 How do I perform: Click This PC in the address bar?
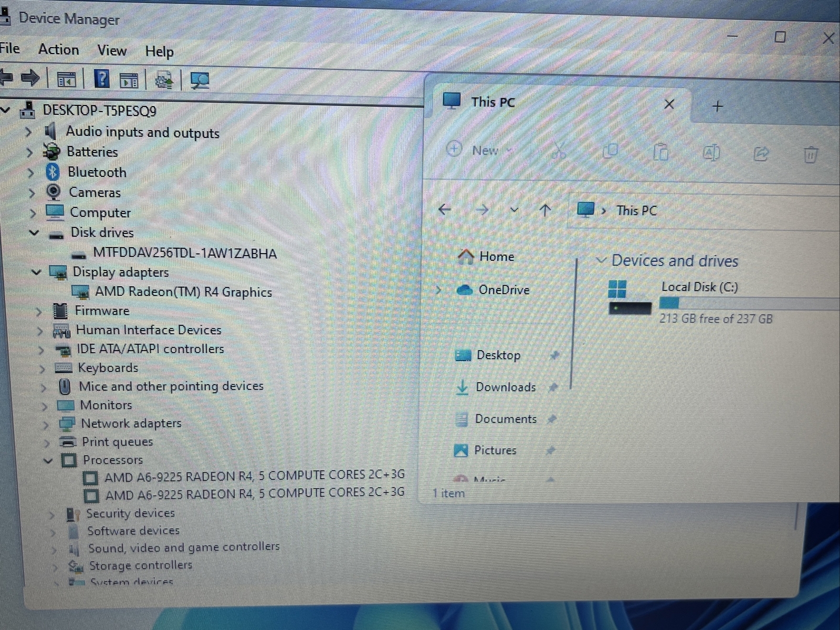coord(636,211)
